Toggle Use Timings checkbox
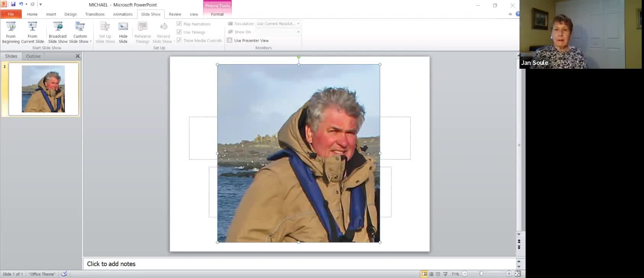 tap(179, 32)
